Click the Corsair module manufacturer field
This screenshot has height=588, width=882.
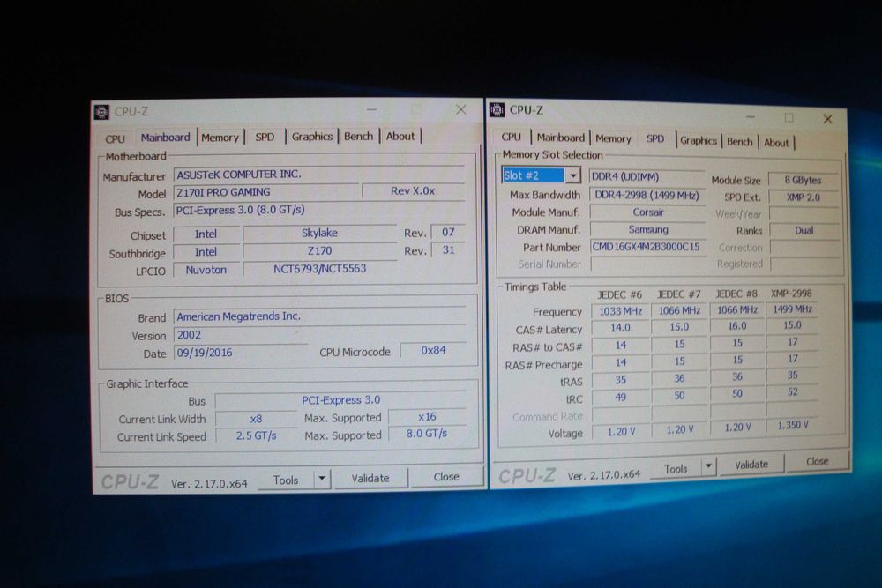point(647,212)
